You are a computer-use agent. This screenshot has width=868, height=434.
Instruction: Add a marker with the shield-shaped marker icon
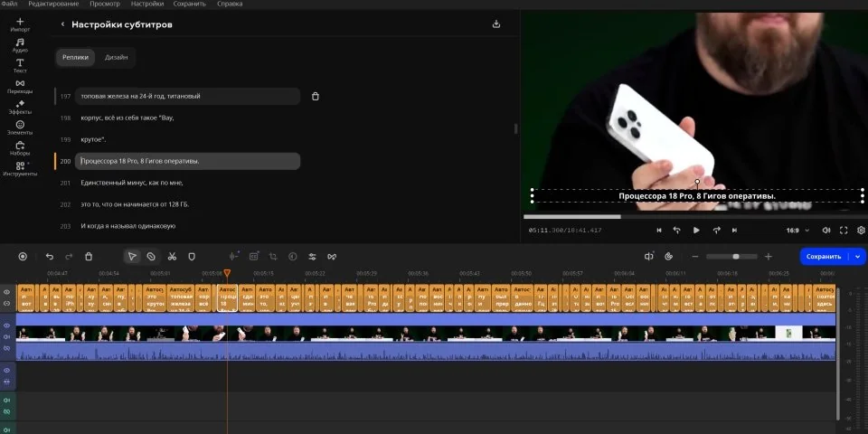click(x=192, y=257)
